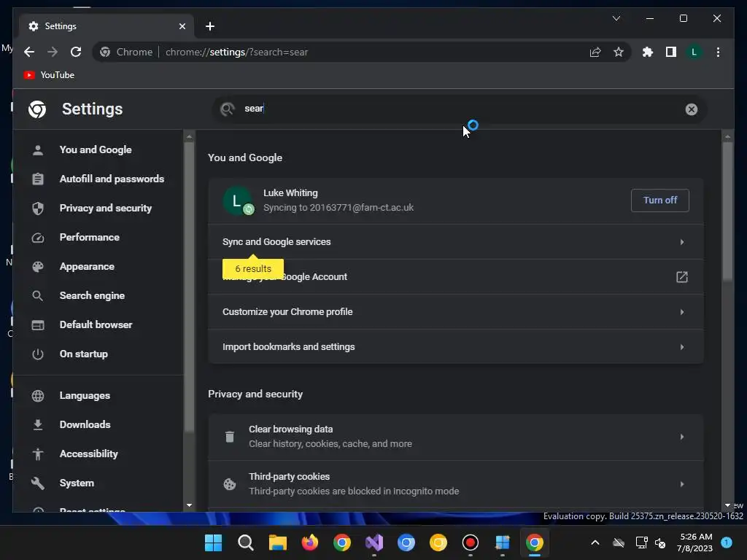Open Visual Studio from taskbar

pyautogui.click(x=374, y=542)
